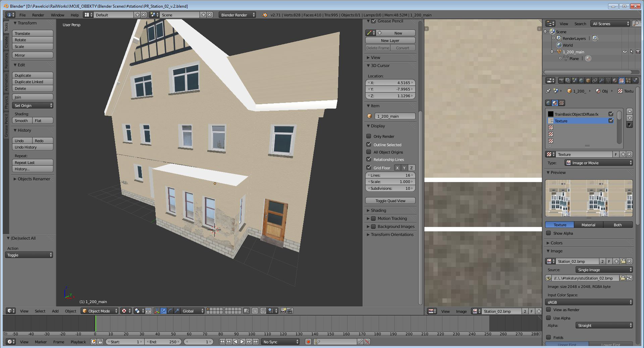Expand the Shading panel
644x348 pixels.
pyautogui.click(x=378, y=211)
